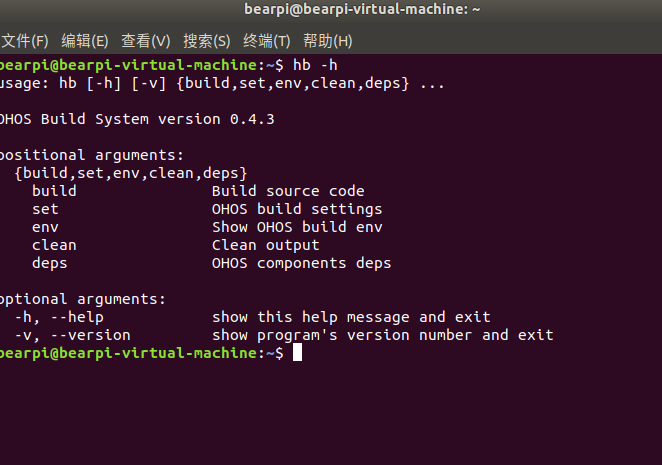Click the '-v, --version' option text

(73, 335)
